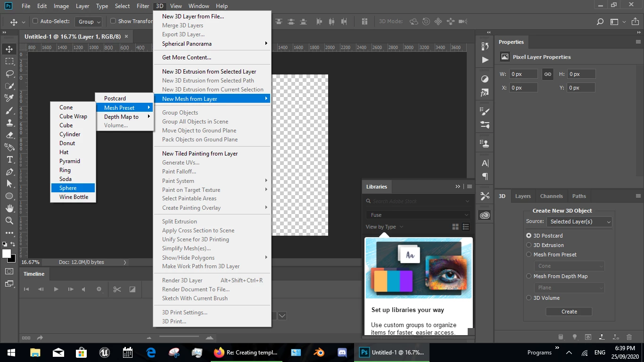Toggle Show Transform Controls checkbox
The image size is (644, 362).
click(x=113, y=21)
